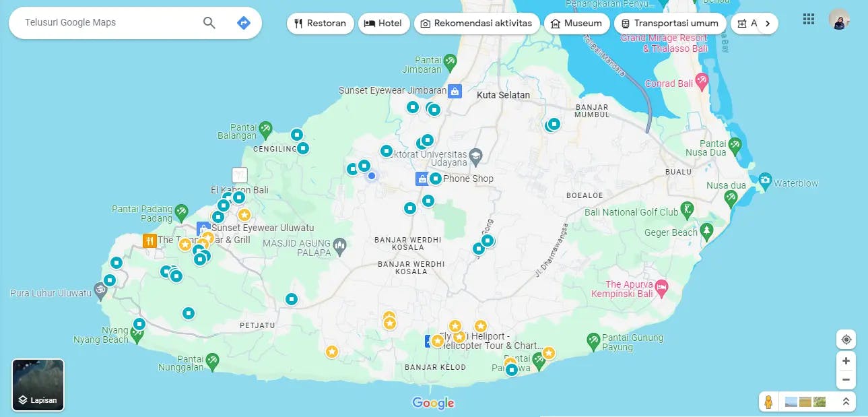Screen dimensions: 868x417
Task: Open the Pantai Nusa Dua marker
Action: (735, 145)
